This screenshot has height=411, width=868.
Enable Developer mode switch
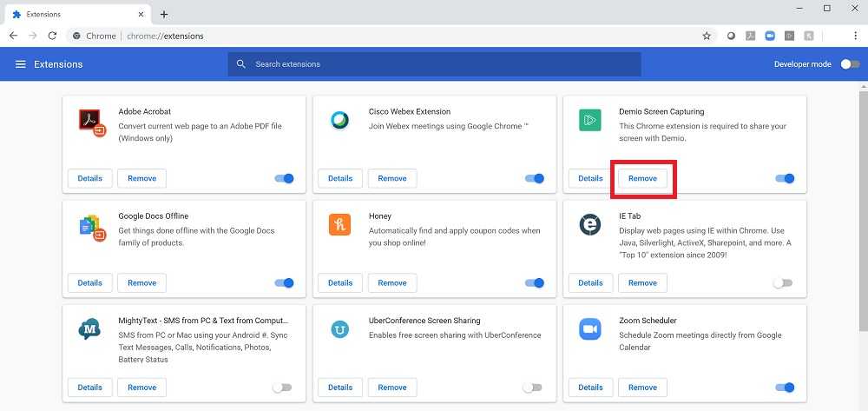(x=850, y=64)
